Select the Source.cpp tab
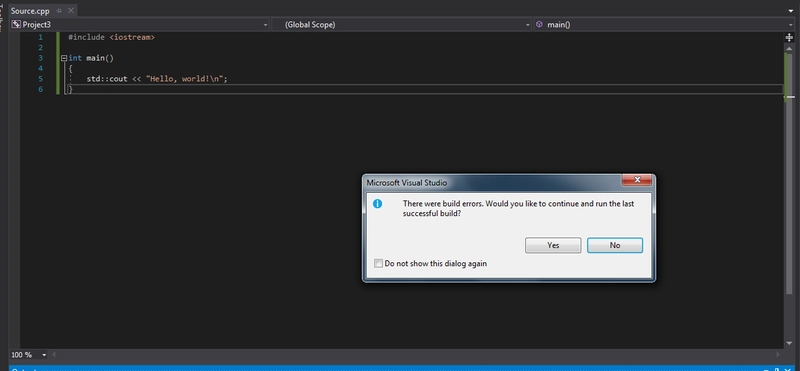This screenshot has width=800, height=371. point(30,11)
